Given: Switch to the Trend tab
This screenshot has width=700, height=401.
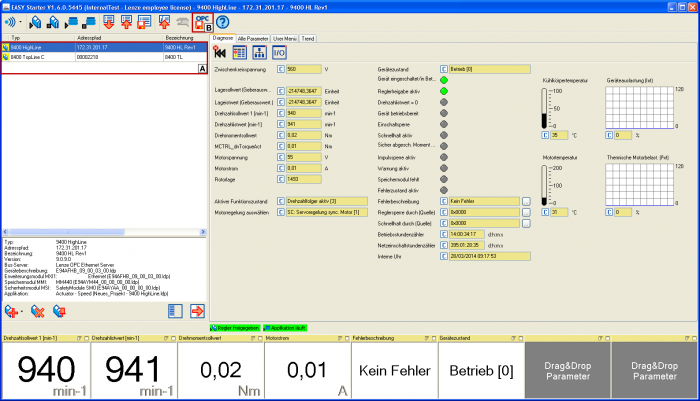Looking at the screenshot, I should point(308,39).
